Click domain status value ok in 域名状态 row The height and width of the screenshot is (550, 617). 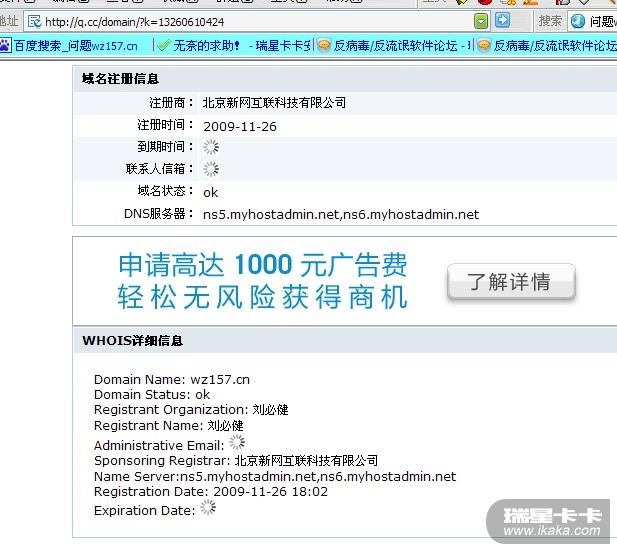[x=211, y=192]
